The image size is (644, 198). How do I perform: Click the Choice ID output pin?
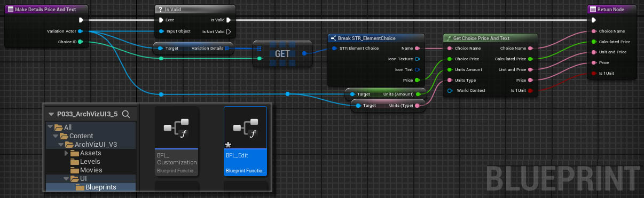(x=80, y=41)
